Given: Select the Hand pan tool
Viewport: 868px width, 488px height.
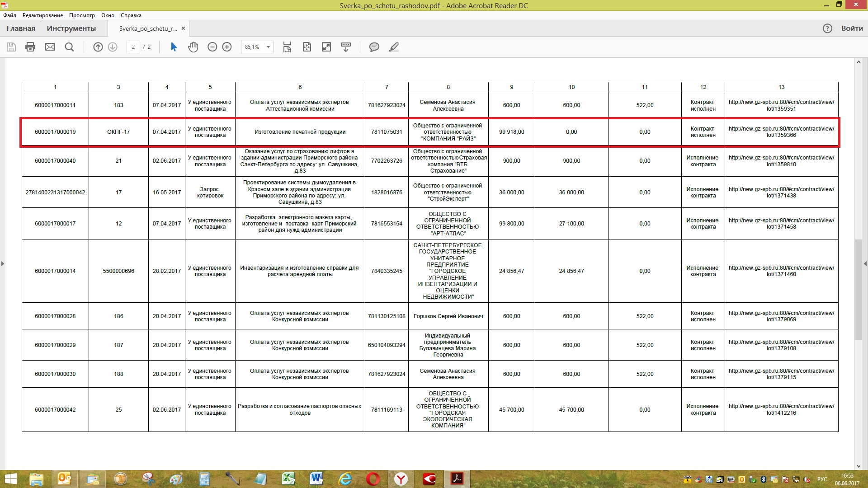Looking at the screenshot, I should (193, 47).
